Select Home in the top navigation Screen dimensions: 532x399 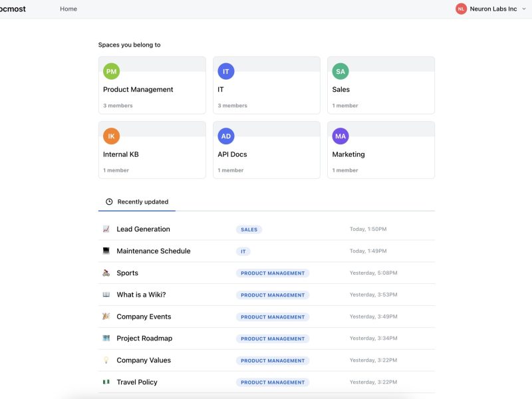click(68, 9)
